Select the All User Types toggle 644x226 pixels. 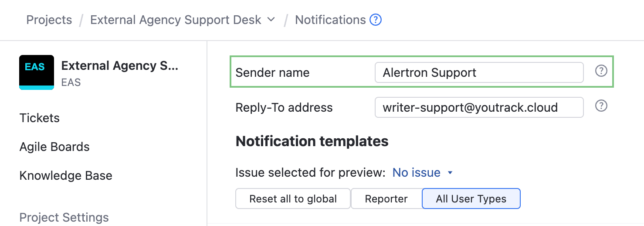(471, 199)
